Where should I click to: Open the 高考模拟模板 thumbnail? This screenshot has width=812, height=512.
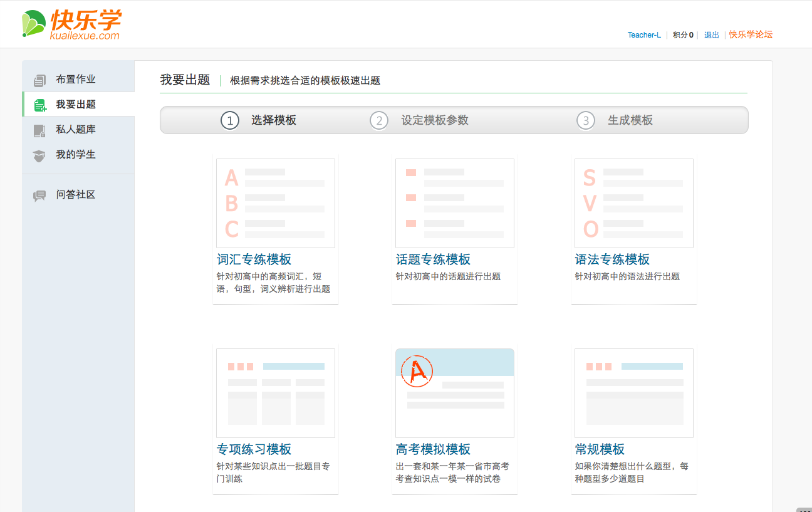click(455, 393)
